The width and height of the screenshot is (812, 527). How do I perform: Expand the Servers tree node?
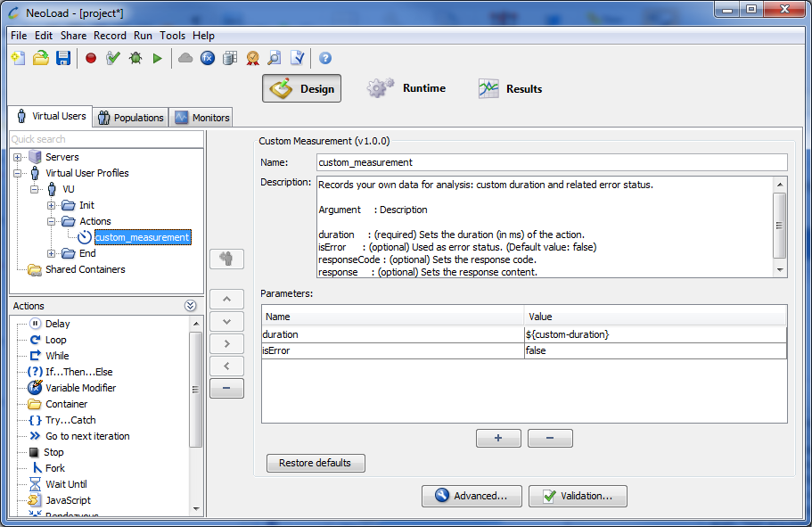point(18,157)
